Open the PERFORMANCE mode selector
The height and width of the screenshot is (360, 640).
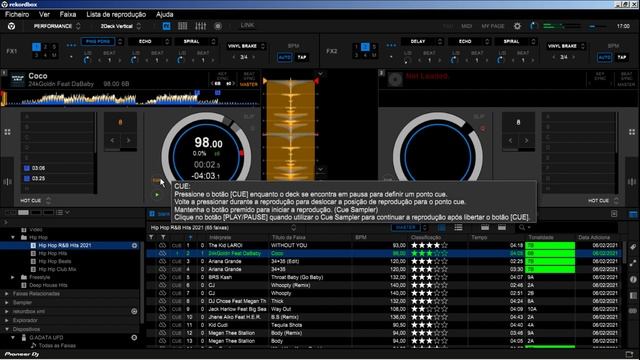pos(57,26)
